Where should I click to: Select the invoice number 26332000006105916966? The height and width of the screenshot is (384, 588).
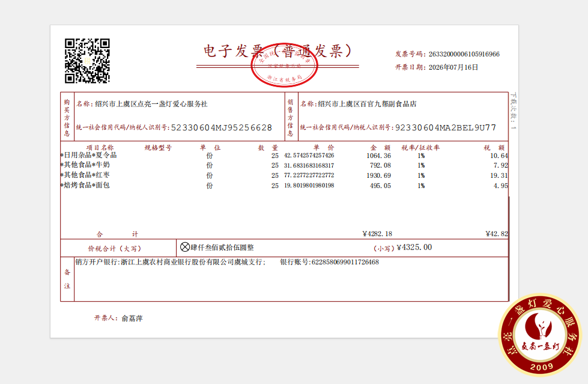[x=464, y=54]
